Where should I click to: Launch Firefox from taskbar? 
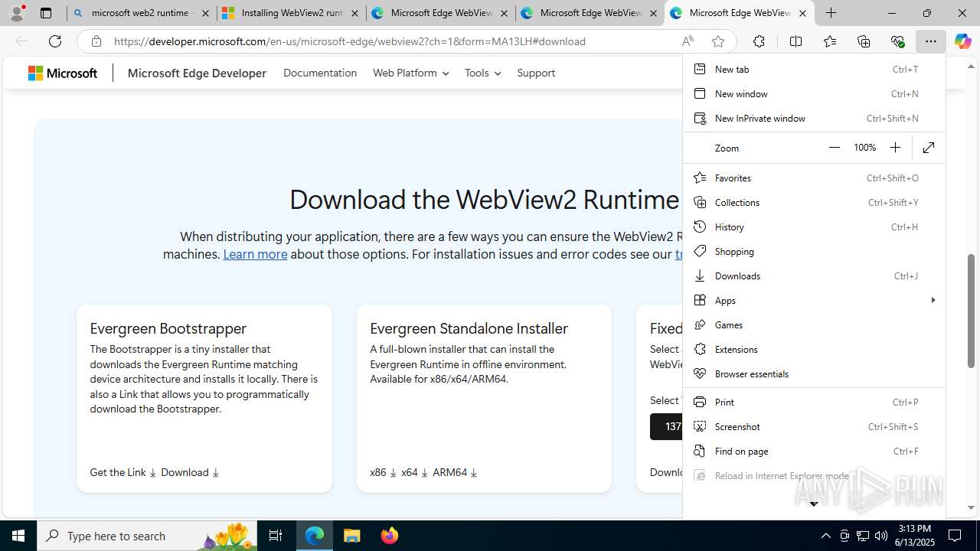[x=389, y=536]
